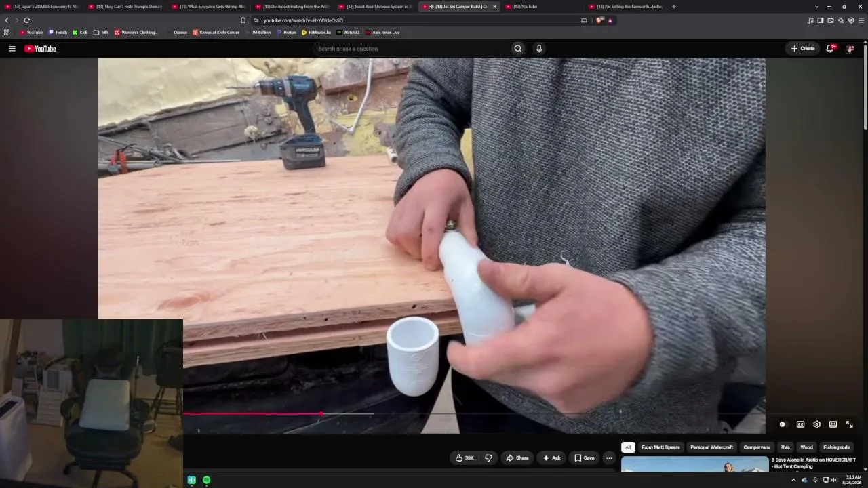The width and height of the screenshot is (868, 488).
Task: Open the YouTube guide hamburger menu
Action: click(12, 49)
